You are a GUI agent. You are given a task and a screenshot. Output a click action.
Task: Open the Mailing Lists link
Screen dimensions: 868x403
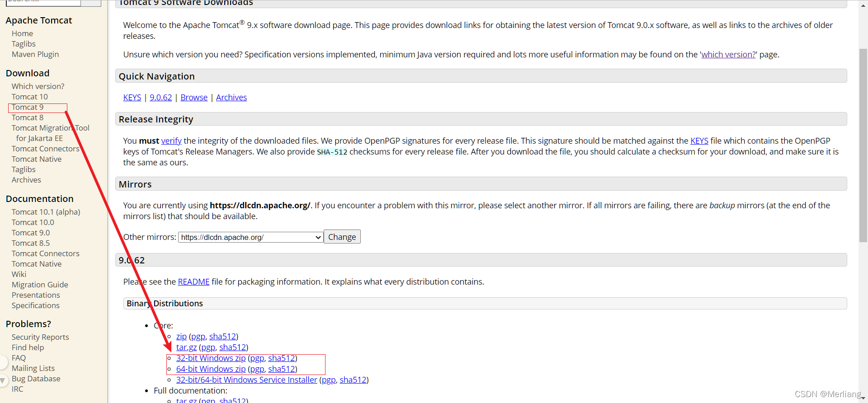tap(33, 368)
